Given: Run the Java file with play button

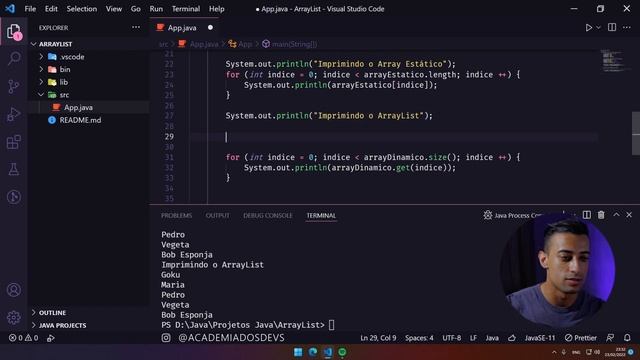Looking at the screenshot, I should [589, 27].
